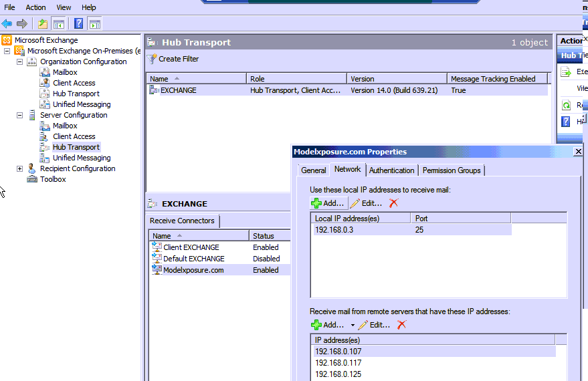Image resolution: width=588 pixels, height=381 pixels.
Task: Click the Recipient Configuration person icon
Action: pyautogui.click(x=32, y=168)
